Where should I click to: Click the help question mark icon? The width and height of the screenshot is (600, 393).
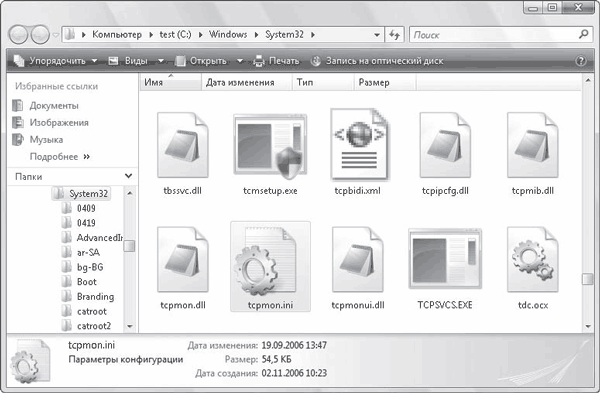[580, 61]
